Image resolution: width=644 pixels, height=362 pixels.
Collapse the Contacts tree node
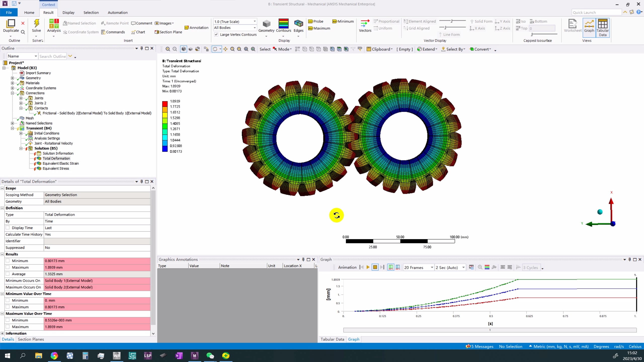(x=21, y=108)
